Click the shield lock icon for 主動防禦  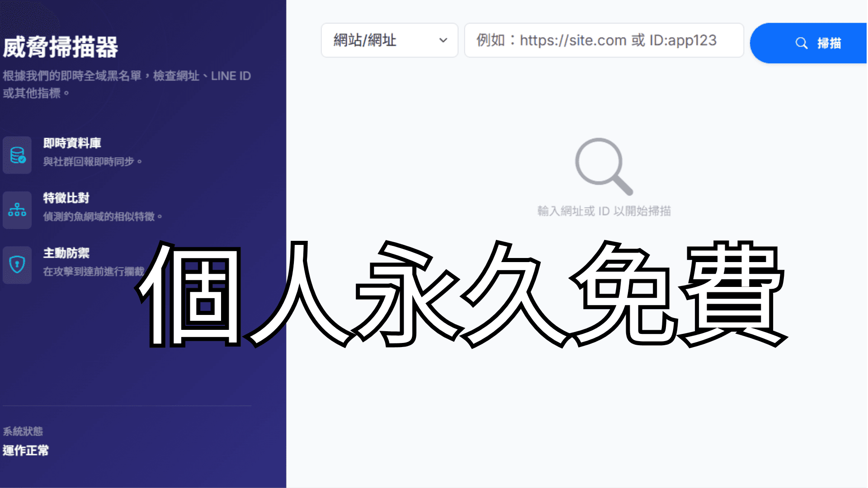coord(17,265)
